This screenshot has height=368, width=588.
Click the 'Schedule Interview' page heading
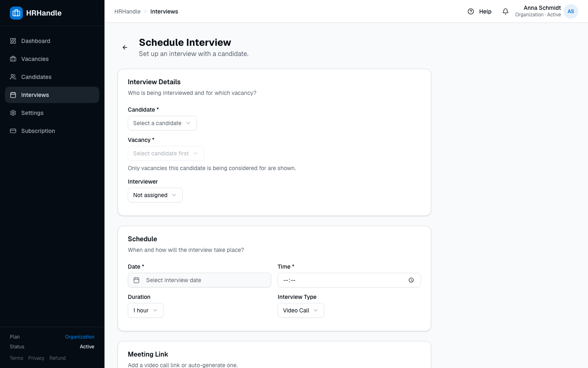pyautogui.click(x=185, y=43)
